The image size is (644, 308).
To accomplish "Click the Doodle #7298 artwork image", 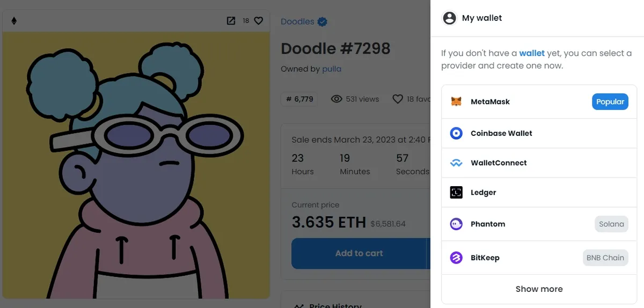I will pyautogui.click(x=136, y=165).
